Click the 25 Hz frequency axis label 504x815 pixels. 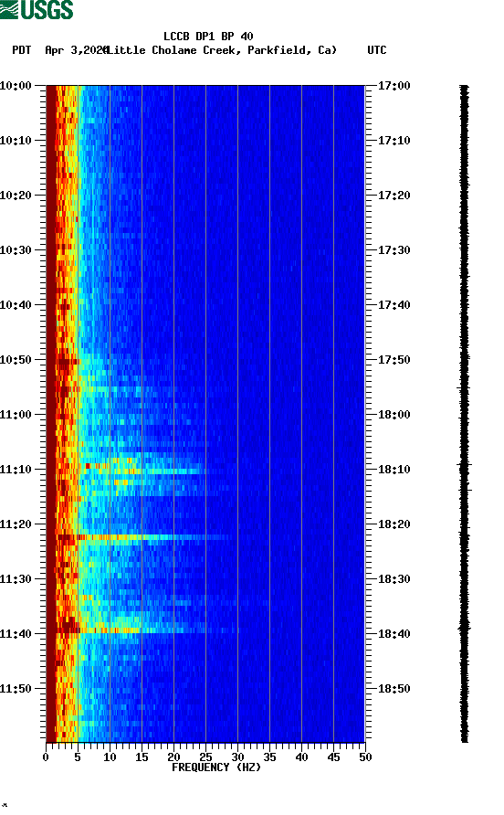(205, 757)
